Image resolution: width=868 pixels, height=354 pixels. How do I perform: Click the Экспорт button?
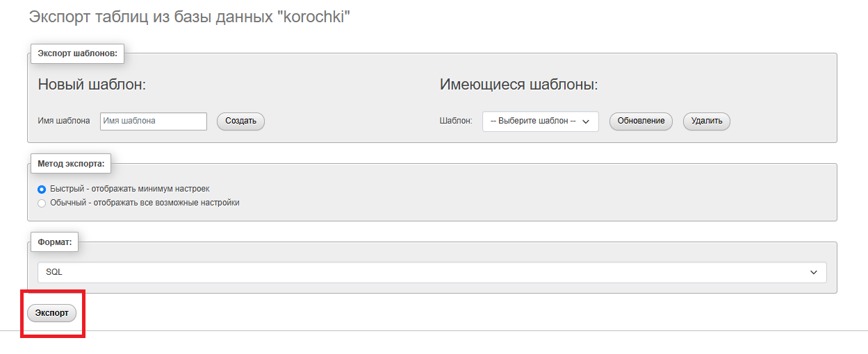(51, 313)
